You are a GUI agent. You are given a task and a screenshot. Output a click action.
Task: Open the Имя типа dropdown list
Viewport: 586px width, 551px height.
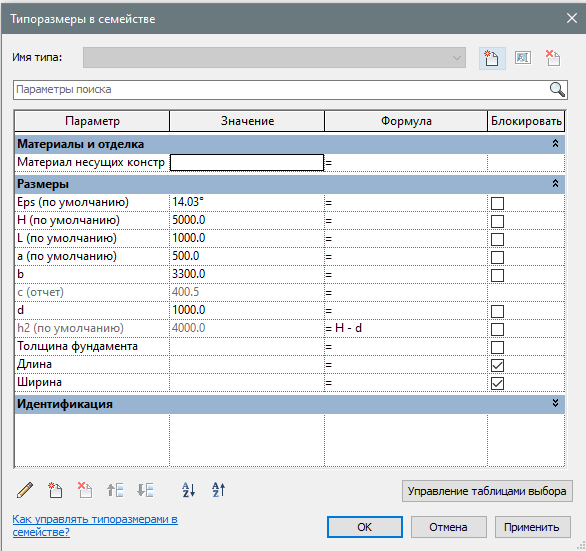(x=274, y=58)
